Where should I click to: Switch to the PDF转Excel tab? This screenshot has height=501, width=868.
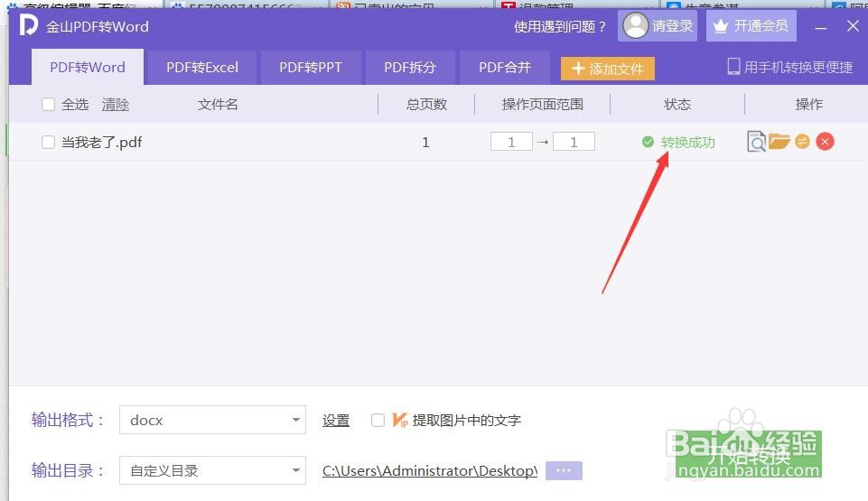coord(202,67)
